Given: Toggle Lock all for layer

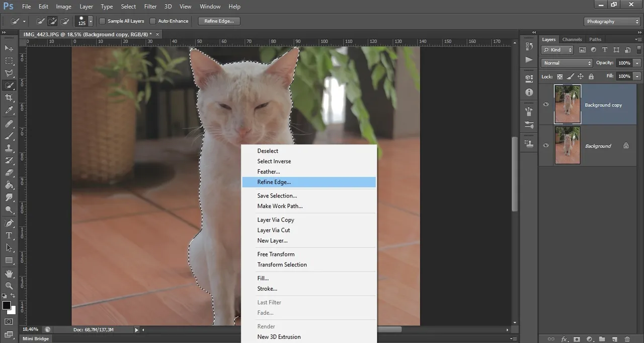Looking at the screenshot, I should [591, 77].
